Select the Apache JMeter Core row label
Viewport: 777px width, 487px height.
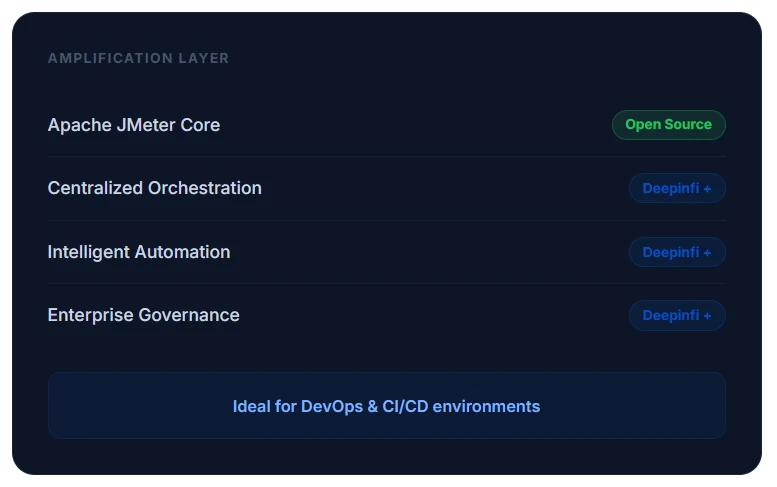click(x=134, y=125)
